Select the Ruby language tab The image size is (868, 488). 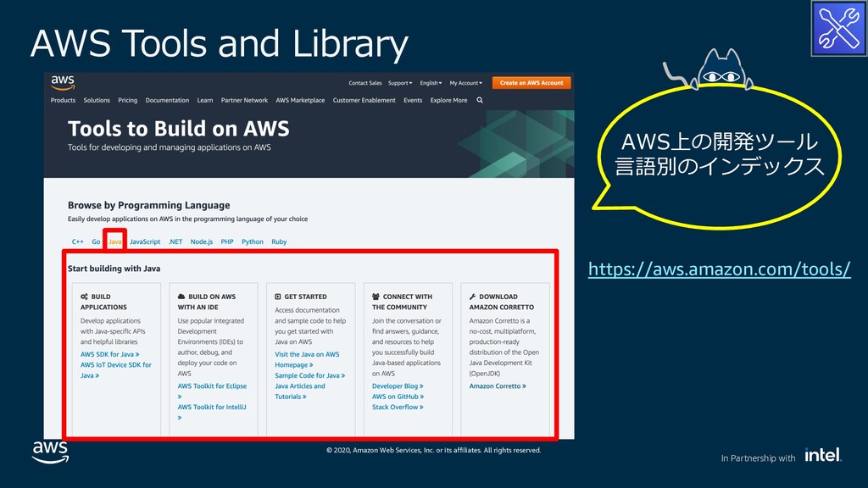click(x=279, y=241)
